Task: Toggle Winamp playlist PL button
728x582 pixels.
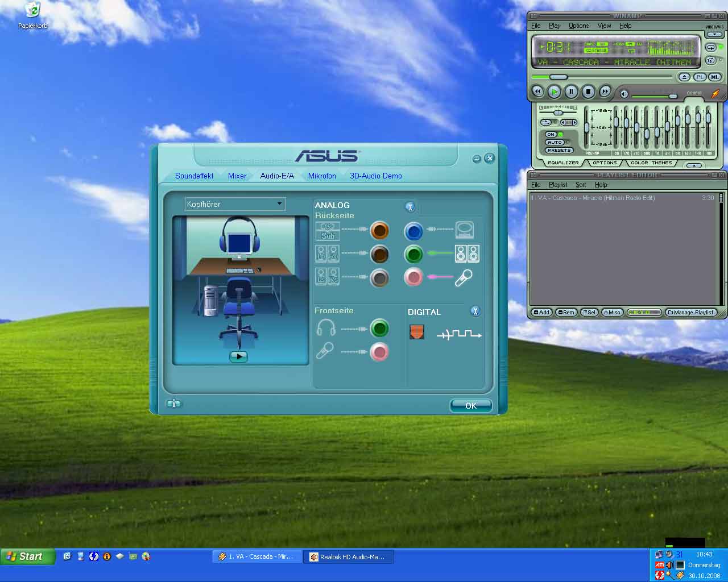Action: coord(700,77)
